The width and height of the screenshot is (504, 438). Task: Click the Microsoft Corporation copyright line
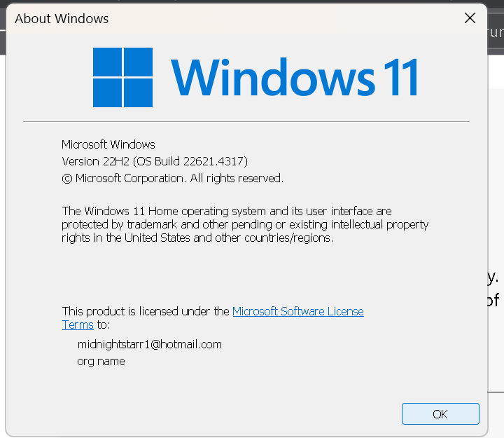coord(173,178)
